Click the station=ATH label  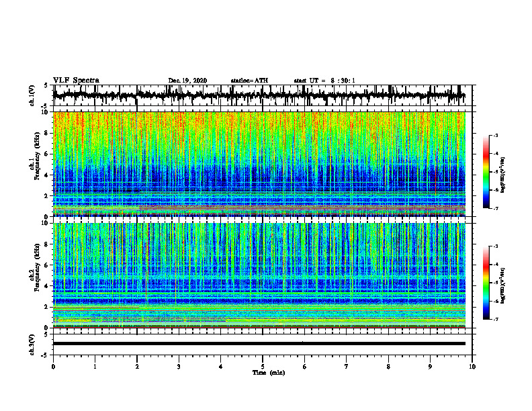249,81
